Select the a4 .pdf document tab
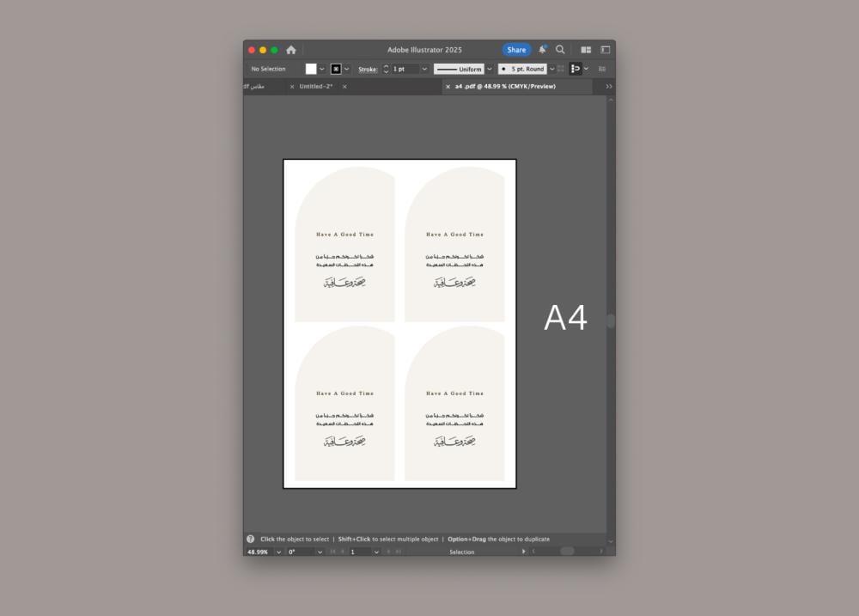 tap(505, 87)
